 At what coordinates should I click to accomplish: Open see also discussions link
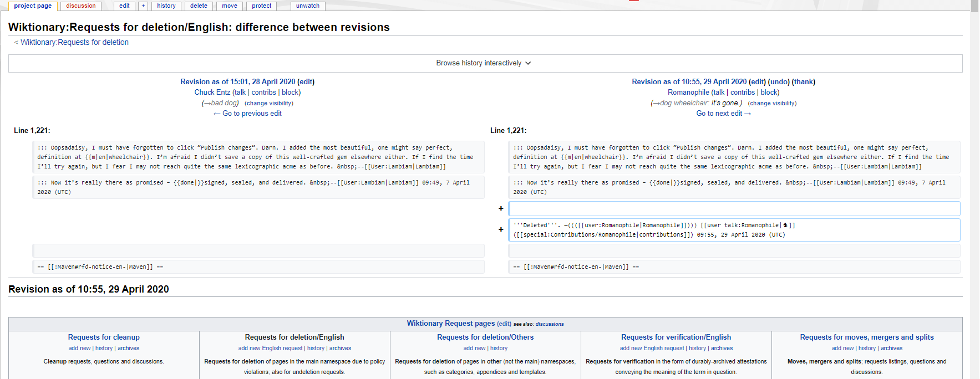click(x=549, y=324)
